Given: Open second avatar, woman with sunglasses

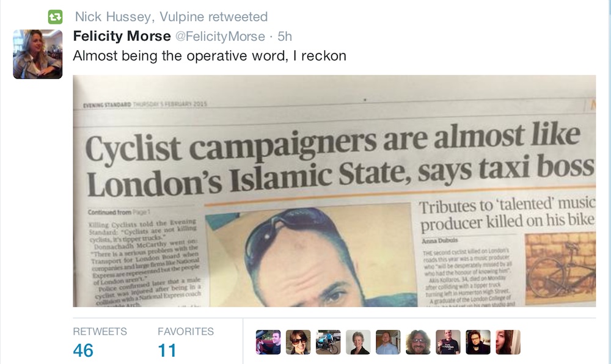Looking at the screenshot, I should pyautogui.click(x=298, y=342).
